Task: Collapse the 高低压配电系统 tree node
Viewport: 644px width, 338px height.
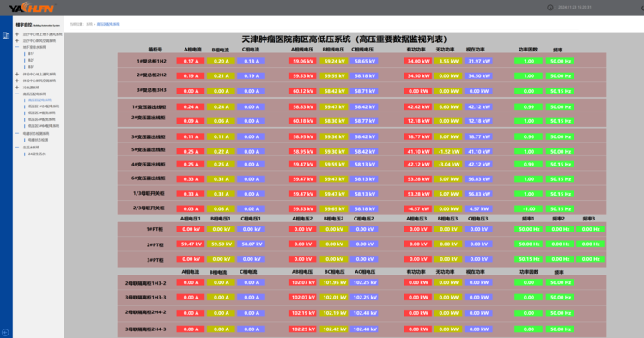Action: 17,94
